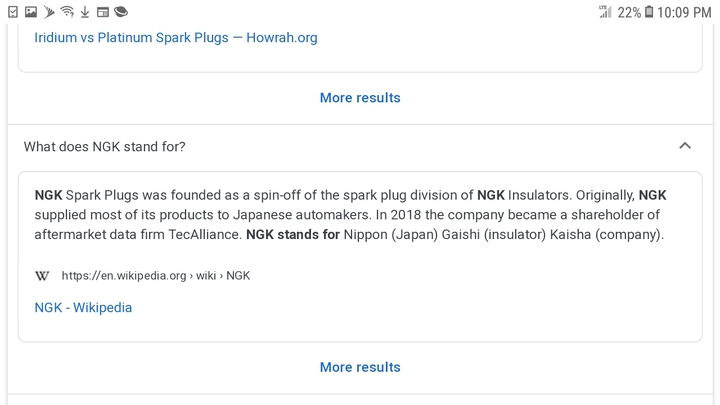
Task: Click the en.wikipedia.org wiki NGK URL
Action: (156, 276)
